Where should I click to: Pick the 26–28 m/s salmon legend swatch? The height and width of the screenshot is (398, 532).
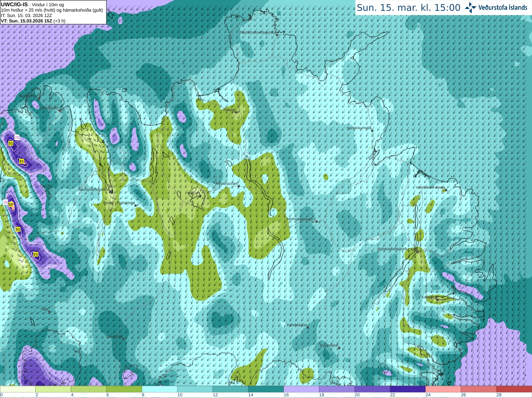point(479,389)
